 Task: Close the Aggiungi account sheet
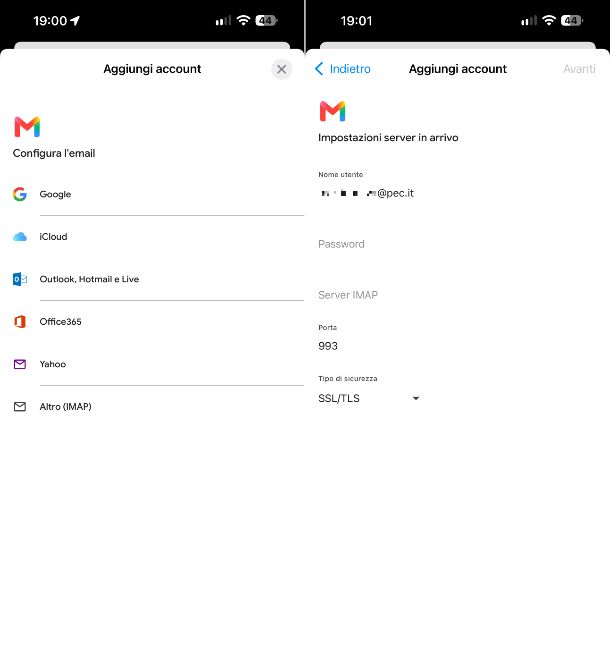click(x=282, y=69)
